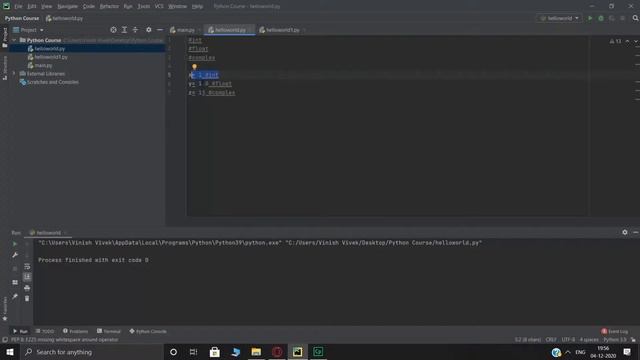This screenshot has width=640, height=360.
Task: Open the Event Log
Action: 615,331
